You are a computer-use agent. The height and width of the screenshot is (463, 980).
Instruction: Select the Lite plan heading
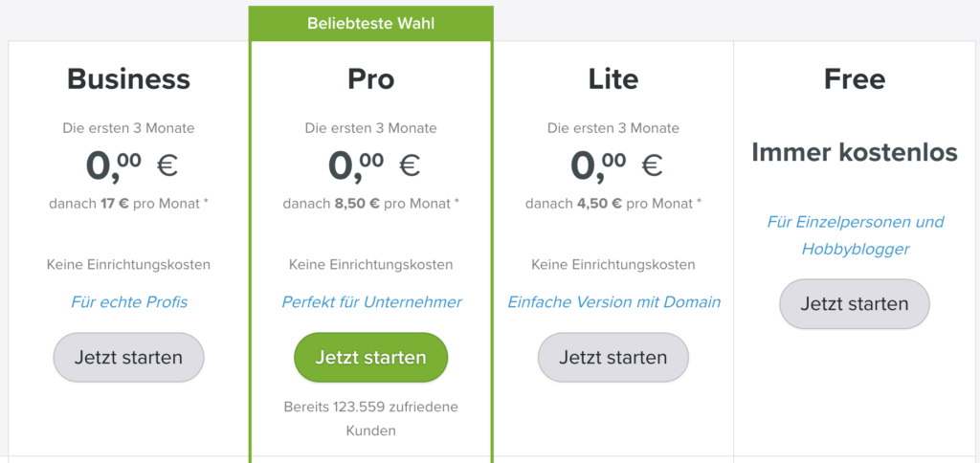click(x=613, y=79)
